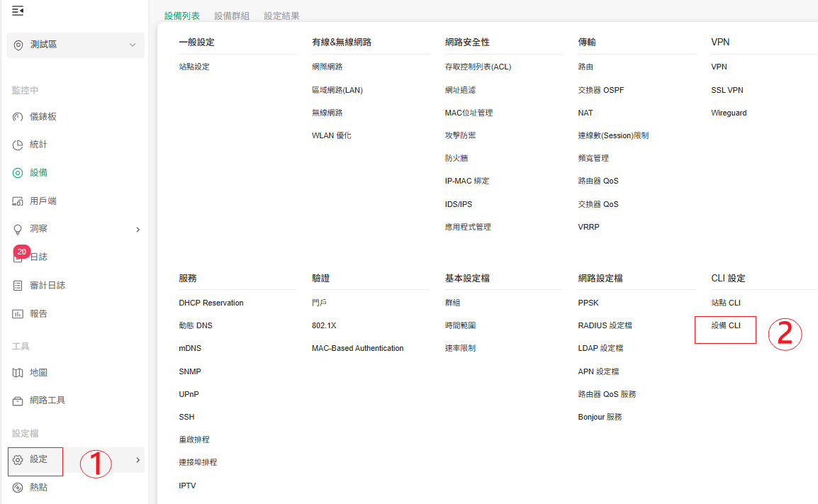Screen dimensions: 818x504
Task: Click the 熱點 hotspot icon
Action: pos(18,487)
